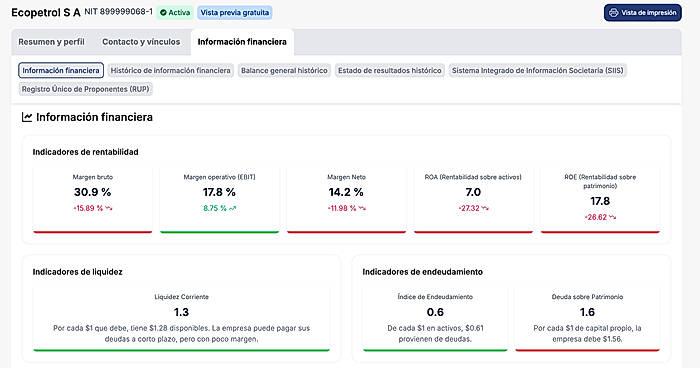This screenshot has height=368, width=700.
Task: Click the chart icon beside Información financiera heading
Action: (27, 117)
